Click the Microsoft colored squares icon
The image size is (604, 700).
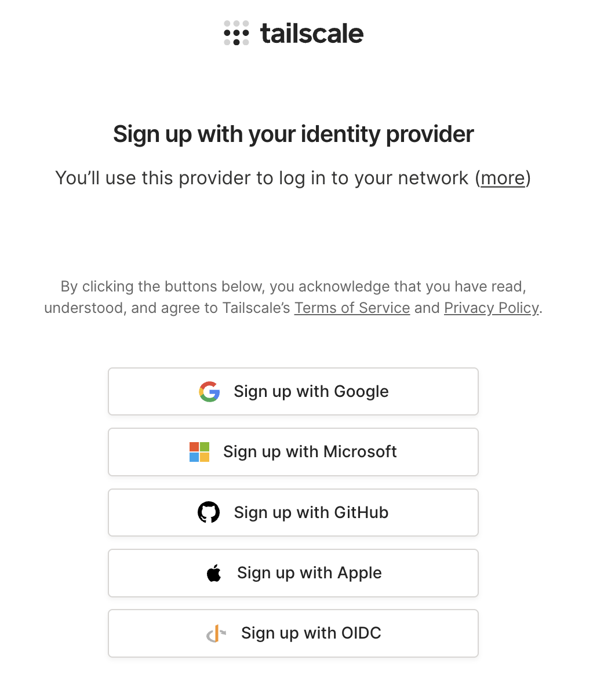pyautogui.click(x=199, y=452)
